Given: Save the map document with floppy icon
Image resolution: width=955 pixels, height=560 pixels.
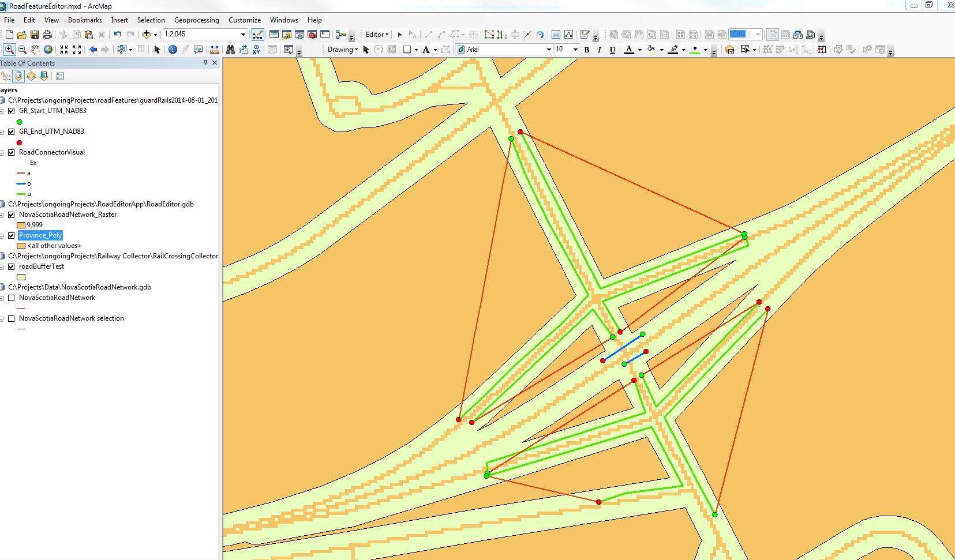Looking at the screenshot, I should tap(35, 35).
